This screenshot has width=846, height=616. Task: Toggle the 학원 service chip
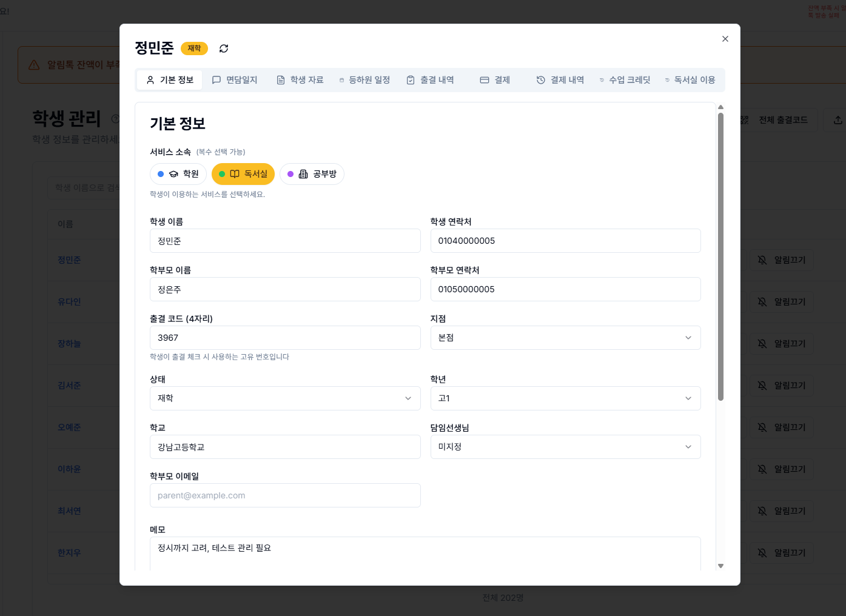178,174
